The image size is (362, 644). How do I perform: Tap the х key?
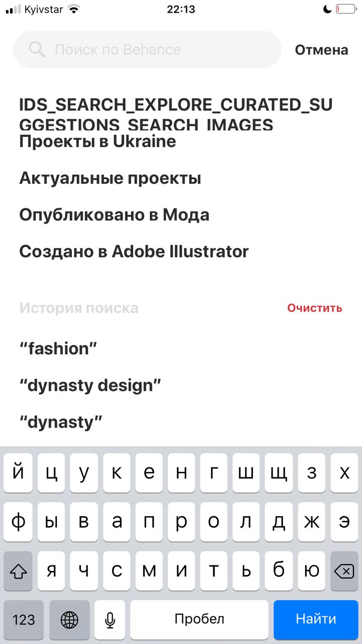point(344,473)
